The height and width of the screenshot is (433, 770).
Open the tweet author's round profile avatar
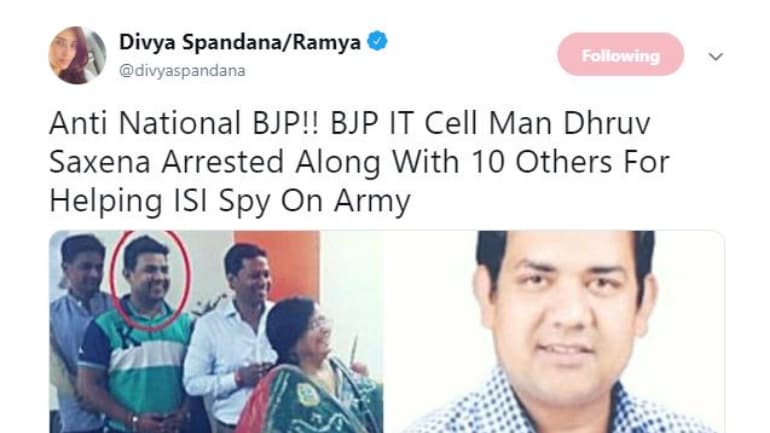[x=77, y=55]
